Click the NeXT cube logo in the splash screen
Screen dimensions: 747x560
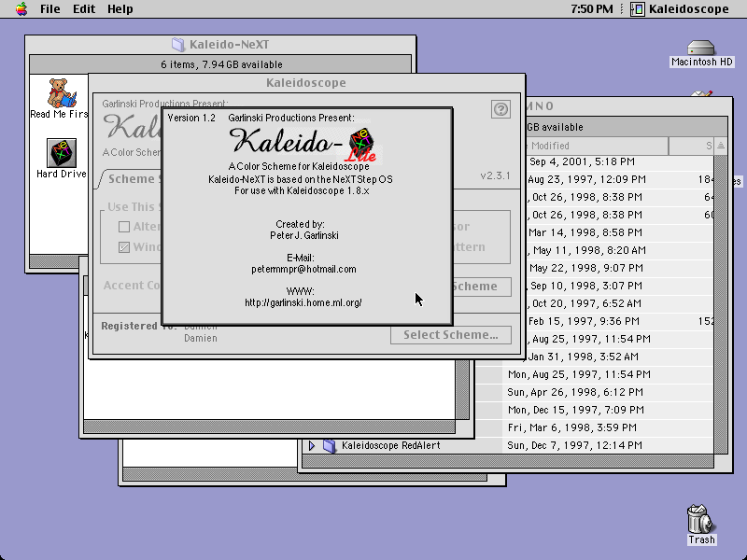[x=361, y=142]
